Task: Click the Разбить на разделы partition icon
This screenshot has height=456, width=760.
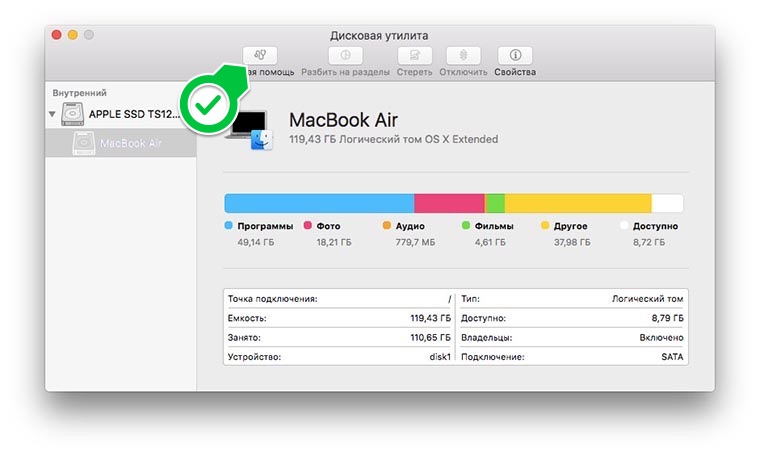Action: [x=346, y=55]
